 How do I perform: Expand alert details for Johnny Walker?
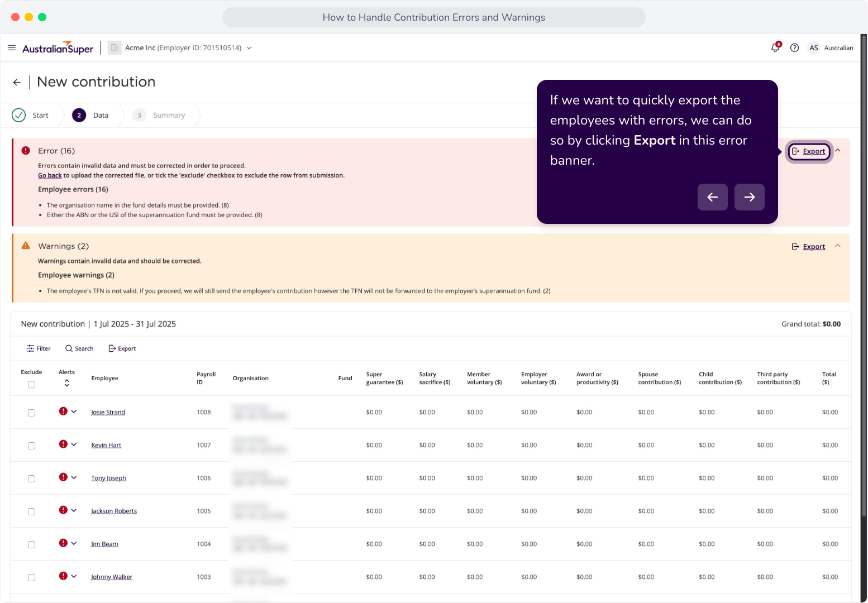coord(74,576)
